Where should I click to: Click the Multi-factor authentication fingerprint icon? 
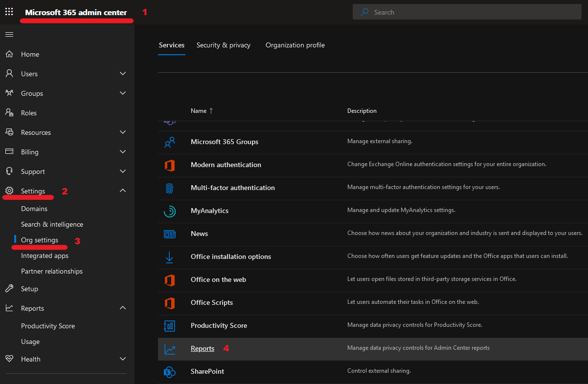coord(170,188)
